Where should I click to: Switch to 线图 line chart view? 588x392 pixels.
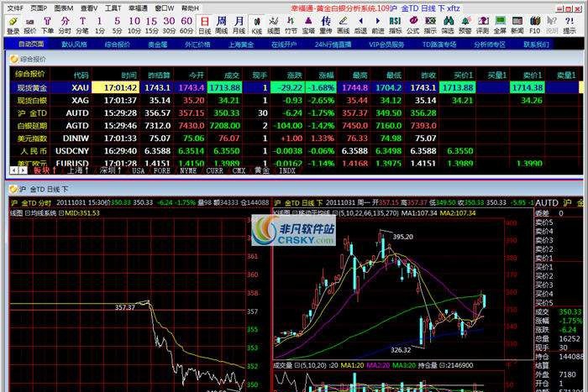click(x=274, y=25)
